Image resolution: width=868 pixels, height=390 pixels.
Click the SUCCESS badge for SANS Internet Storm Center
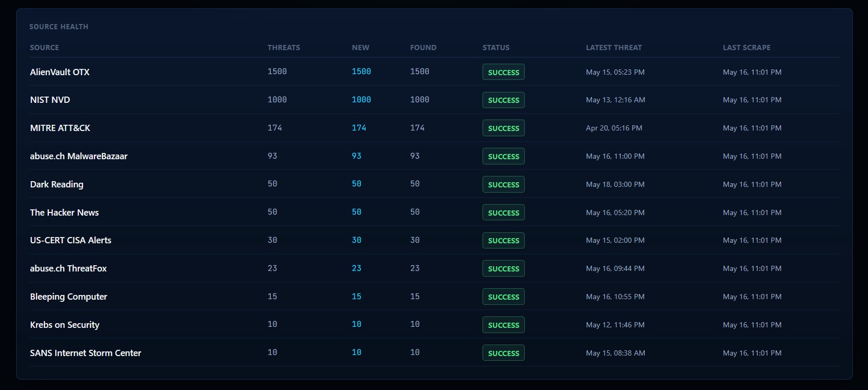point(503,353)
